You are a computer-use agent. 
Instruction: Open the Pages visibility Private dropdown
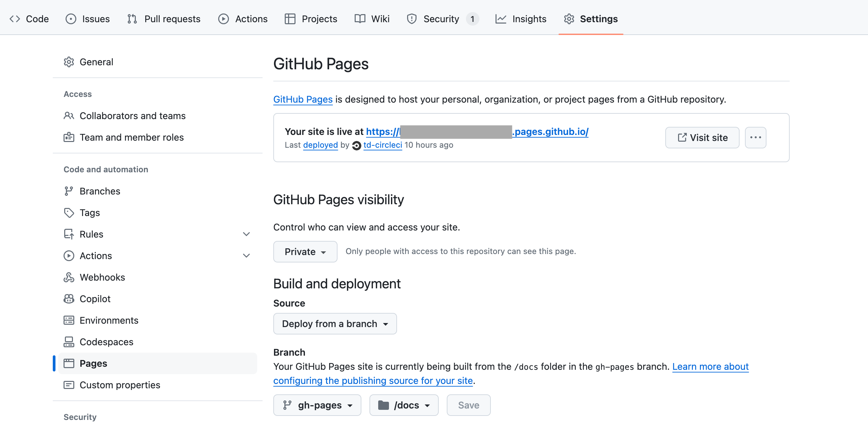(x=305, y=251)
